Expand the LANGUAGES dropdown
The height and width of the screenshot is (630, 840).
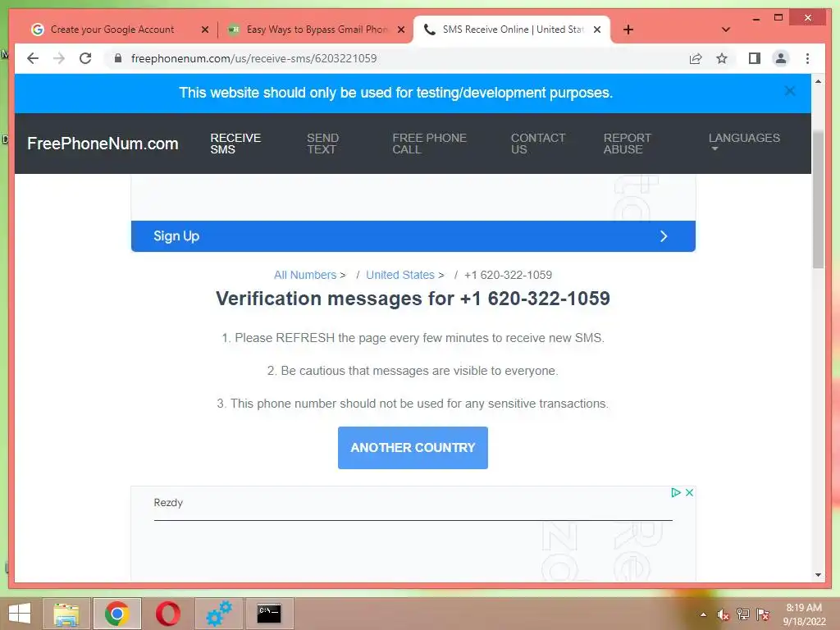coord(744,141)
